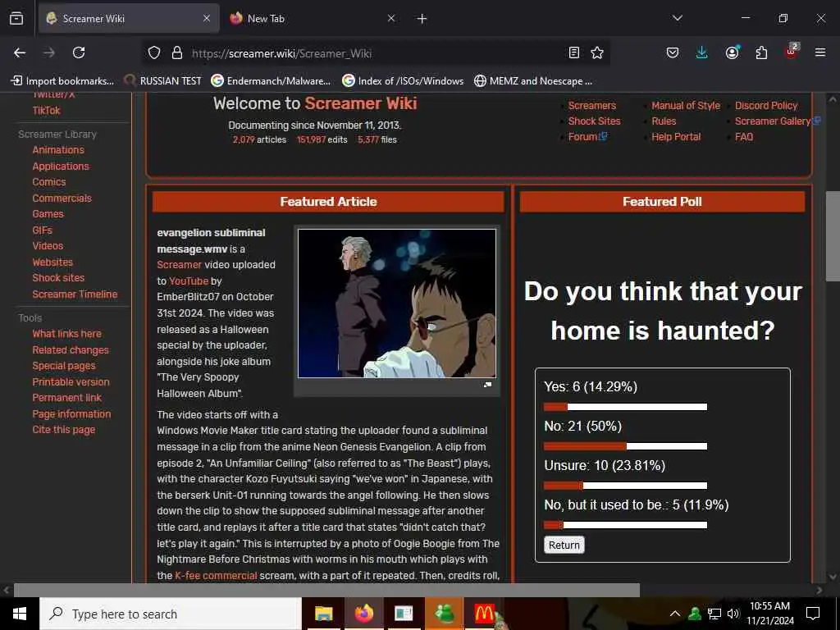This screenshot has width=840, height=630.
Task: Open Related changes tool link
Action: click(71, 349)
